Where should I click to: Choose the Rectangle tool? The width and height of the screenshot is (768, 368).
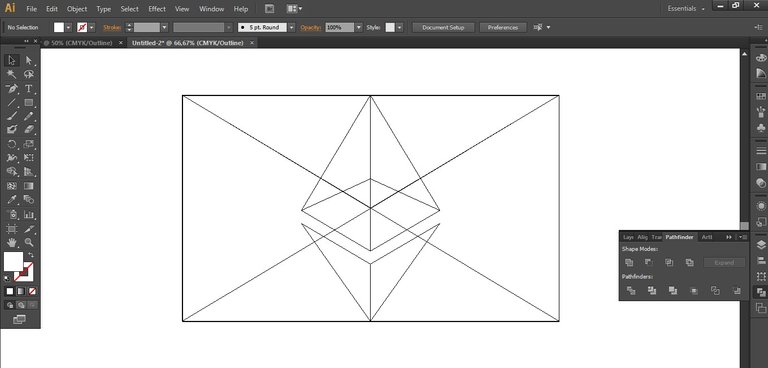coord(29,102)
